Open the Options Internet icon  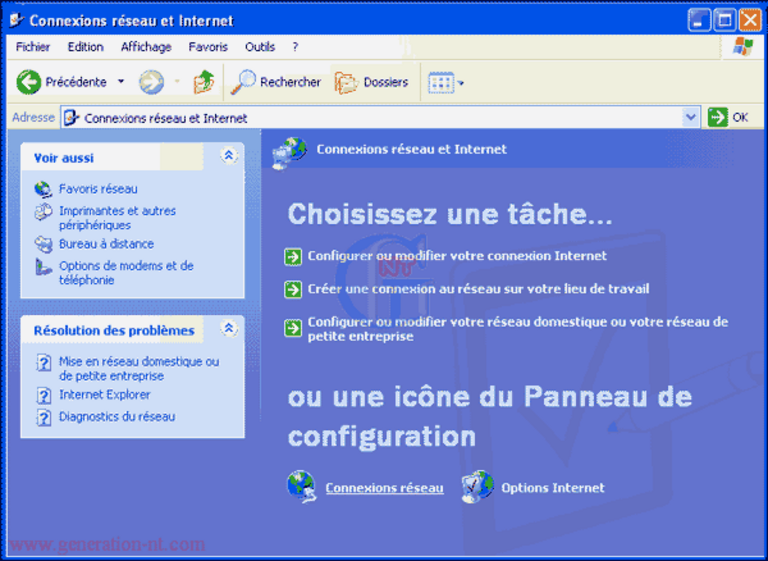point(477,487)
